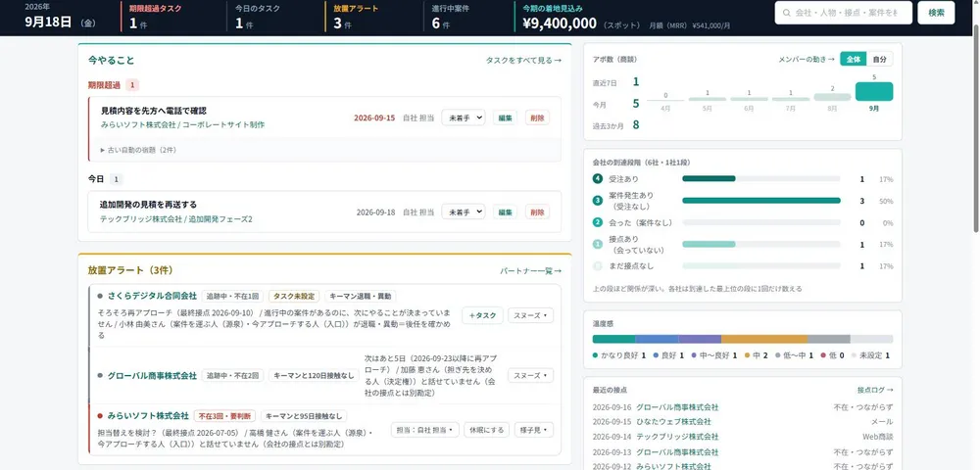Click purple 中〜良好 segment of temperature bar

tap(700, 339)
